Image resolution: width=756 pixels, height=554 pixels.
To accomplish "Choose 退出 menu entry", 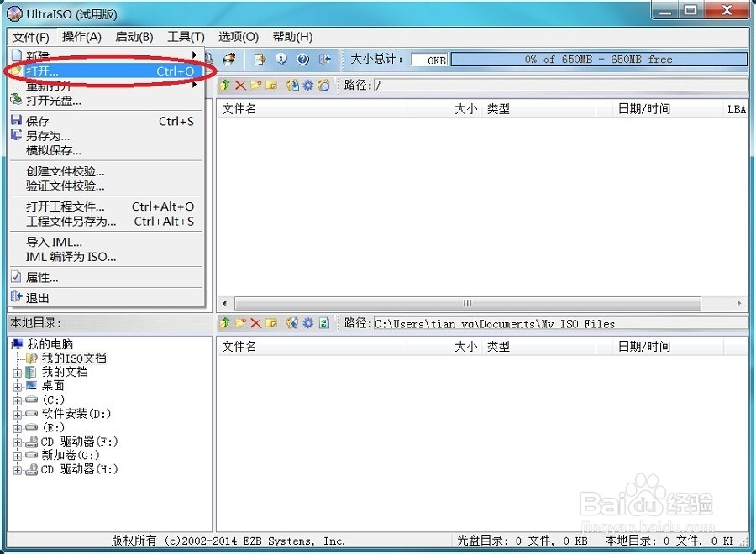I will [106, 298].
